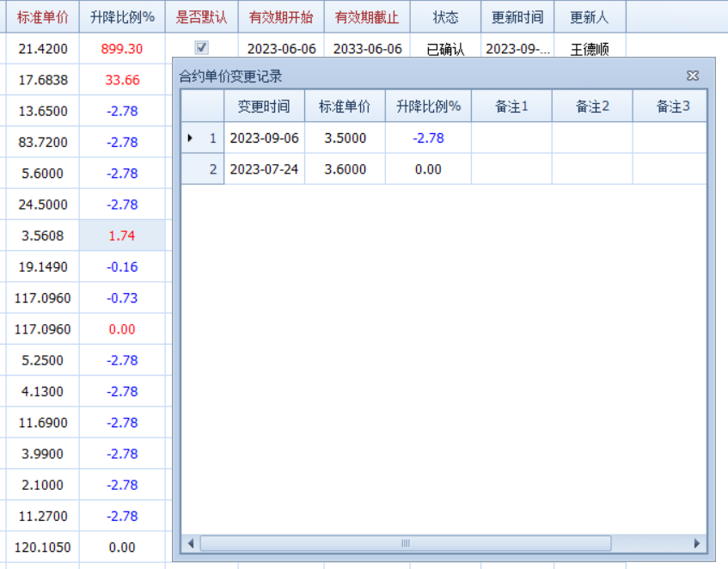The height and width of the screenshot is (569, 728).
Task: Select price cell 11.6900
Action: pyautogui.click(x=42, y=422)
